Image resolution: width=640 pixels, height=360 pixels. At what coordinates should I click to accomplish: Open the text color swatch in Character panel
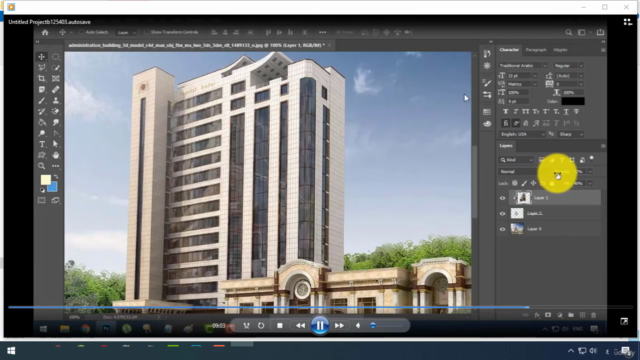point(573,101)
